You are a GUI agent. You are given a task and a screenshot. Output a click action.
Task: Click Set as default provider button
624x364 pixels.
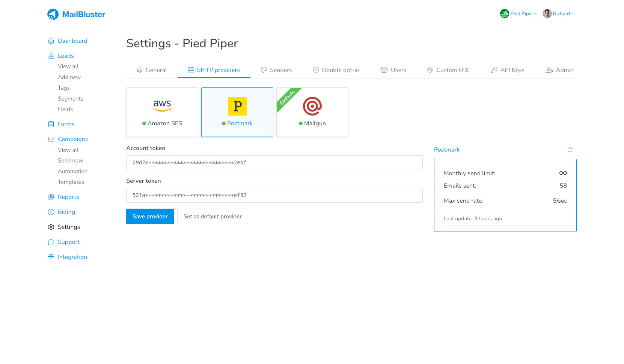(x=213, y=217)
